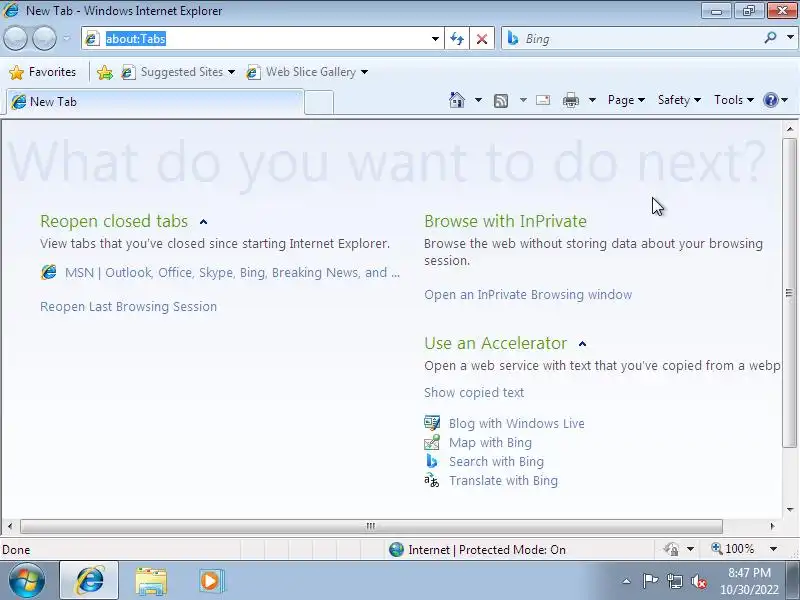
Task: Reopen the MSN Outlook Office Skype tab
Action: click(x=232, y=273)
